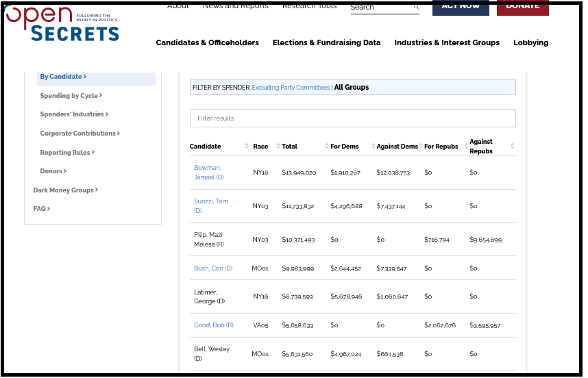Screen dimensions: 588x378
Task: Click the Bell, Wesley (D) cell
Action: (212, 353)
